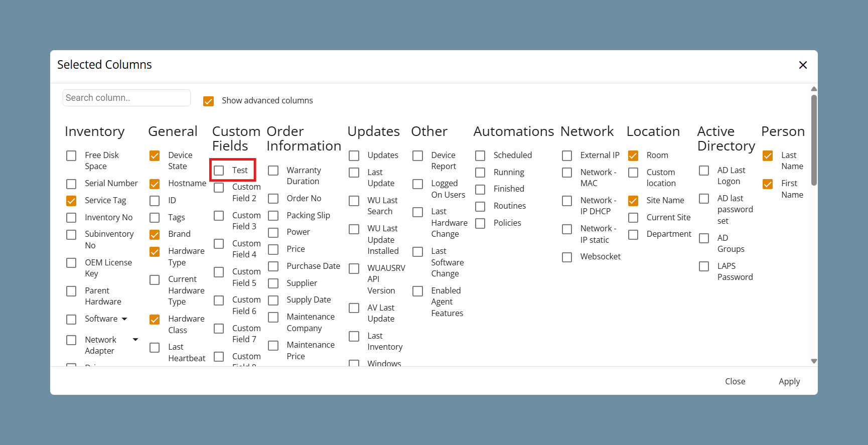This screenshot has height=445, width=868.
Task: Check the Custom Field 2 checkbox
Action: tap(219, 188)
